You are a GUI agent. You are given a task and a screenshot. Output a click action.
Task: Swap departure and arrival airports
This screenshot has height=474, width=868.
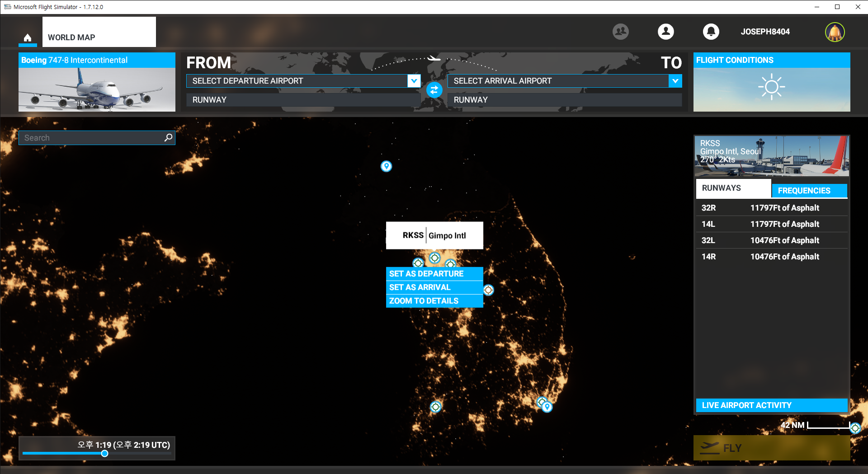[x=434, y=90]
